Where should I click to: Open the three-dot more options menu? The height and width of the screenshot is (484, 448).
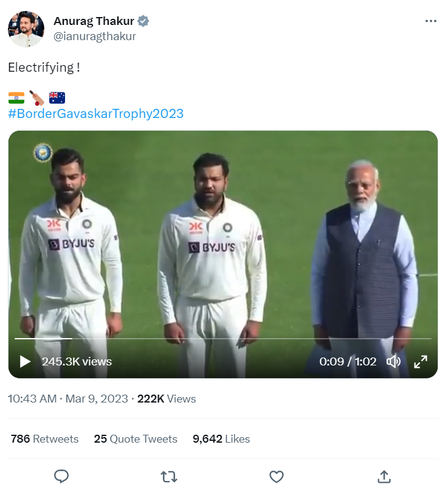[431, 21]
